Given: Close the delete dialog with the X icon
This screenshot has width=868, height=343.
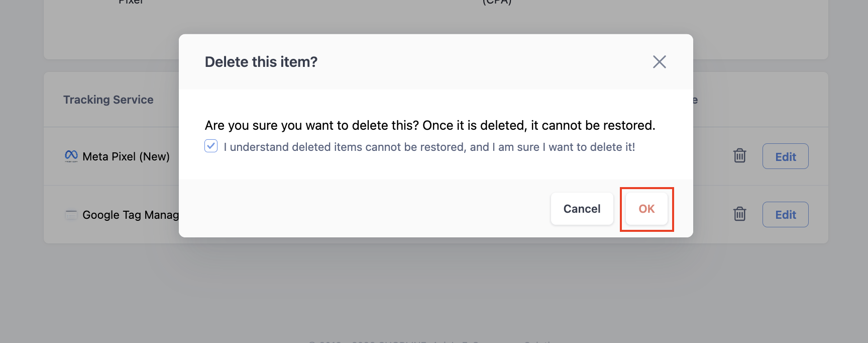Looking at the screenshot, I should (x=659, y=62).
